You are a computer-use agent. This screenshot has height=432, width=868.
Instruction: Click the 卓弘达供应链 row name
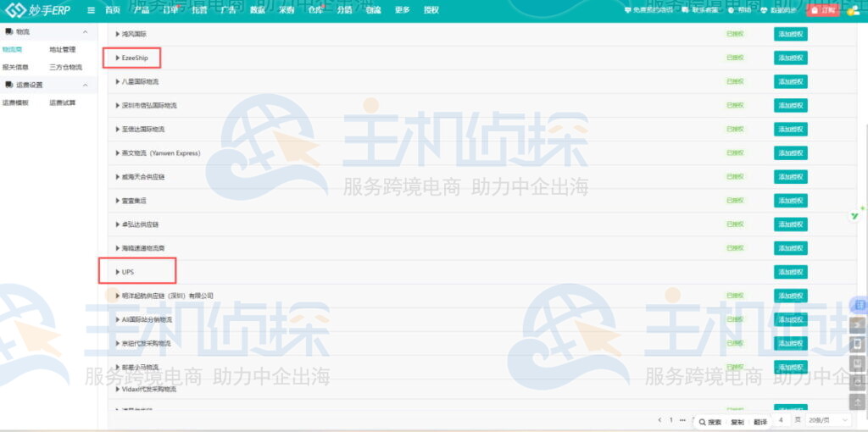tap(141, 224)
